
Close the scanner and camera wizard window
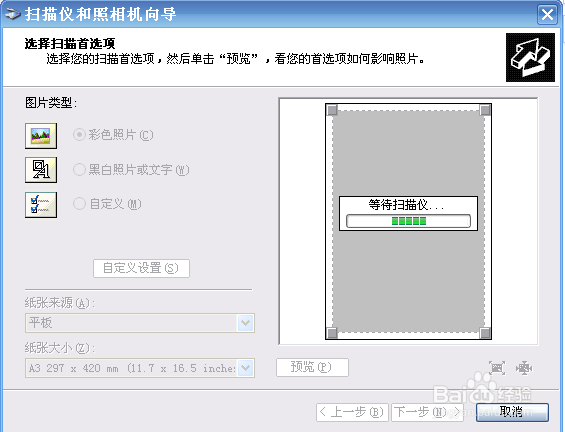point(547,14)
